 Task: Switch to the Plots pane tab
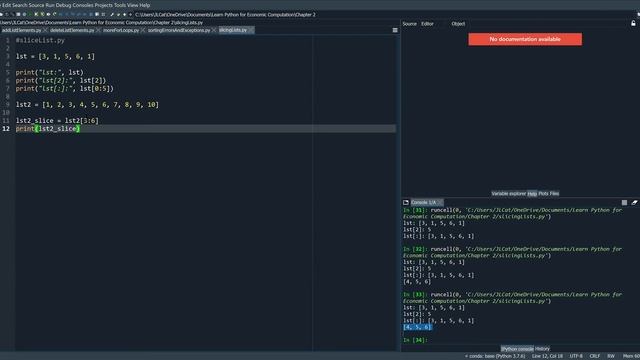[543, 193]
